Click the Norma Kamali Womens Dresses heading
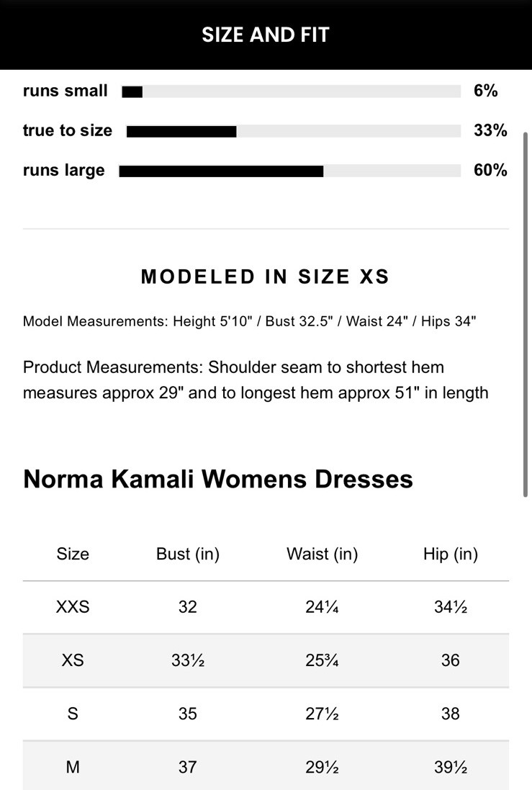Image resolution: width=532 pixels, height=790 pixels. [218, 479]
